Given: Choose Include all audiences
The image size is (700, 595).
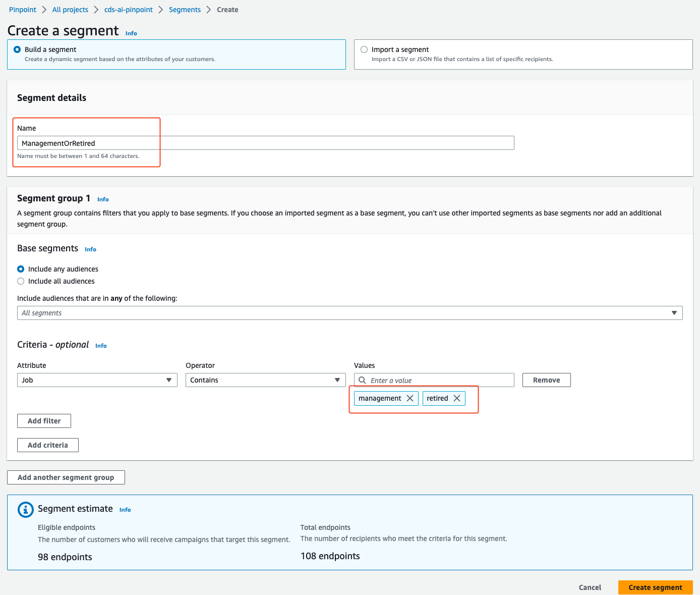Looking at the screenshot, I should [x=21, y=281].
